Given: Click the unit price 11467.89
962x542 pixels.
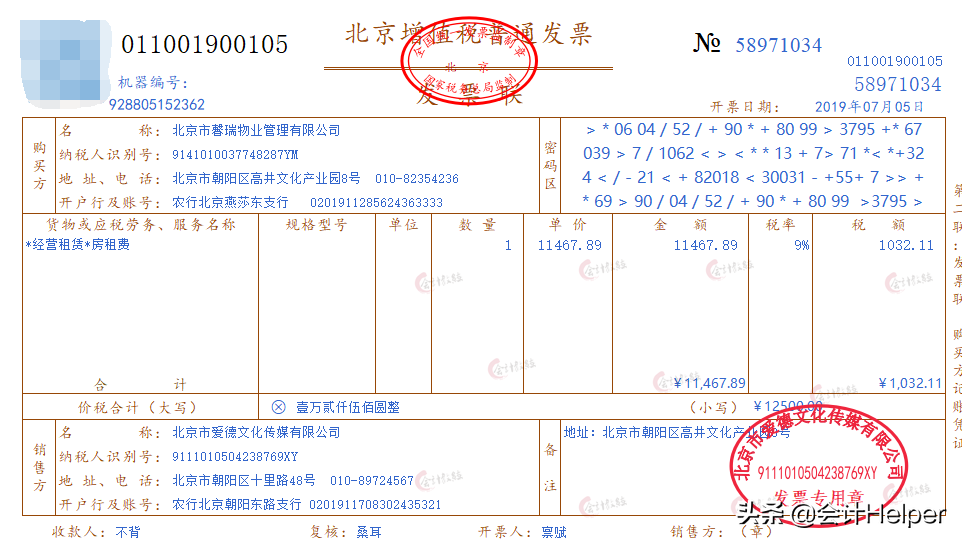Looking at the screenshot, I should (569, 246).
